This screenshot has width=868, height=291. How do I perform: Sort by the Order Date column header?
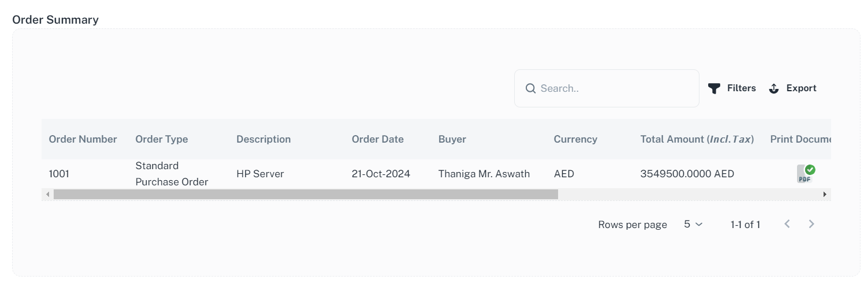378,139
